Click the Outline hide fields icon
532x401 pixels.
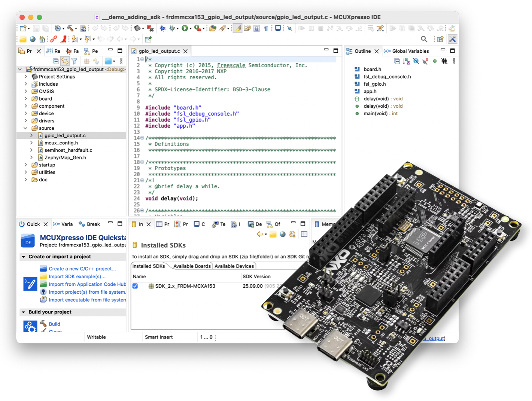click(416, 61)
